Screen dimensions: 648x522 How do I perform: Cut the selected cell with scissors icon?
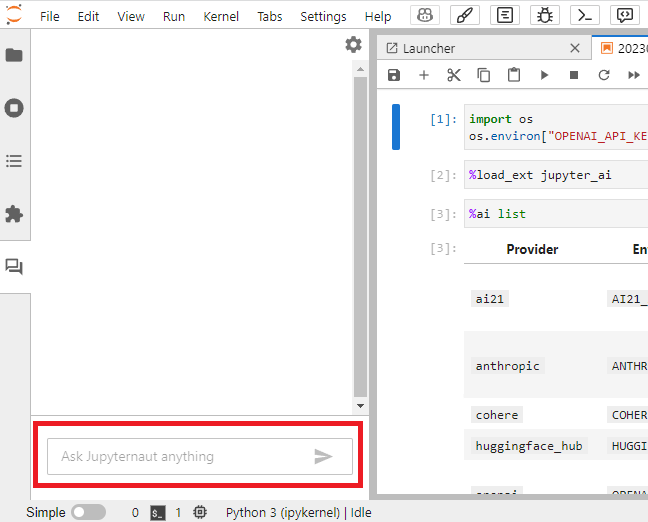pyautogui.click(x=454, y=75)
